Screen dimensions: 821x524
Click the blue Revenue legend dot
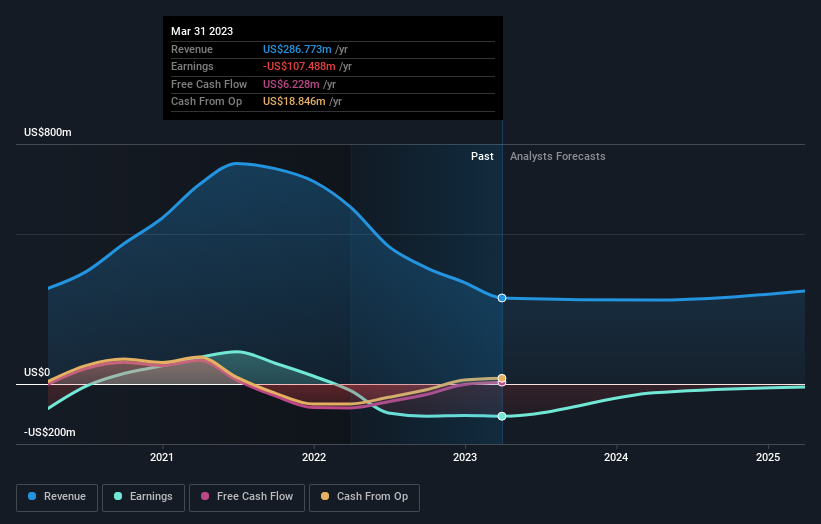[32, 496]
